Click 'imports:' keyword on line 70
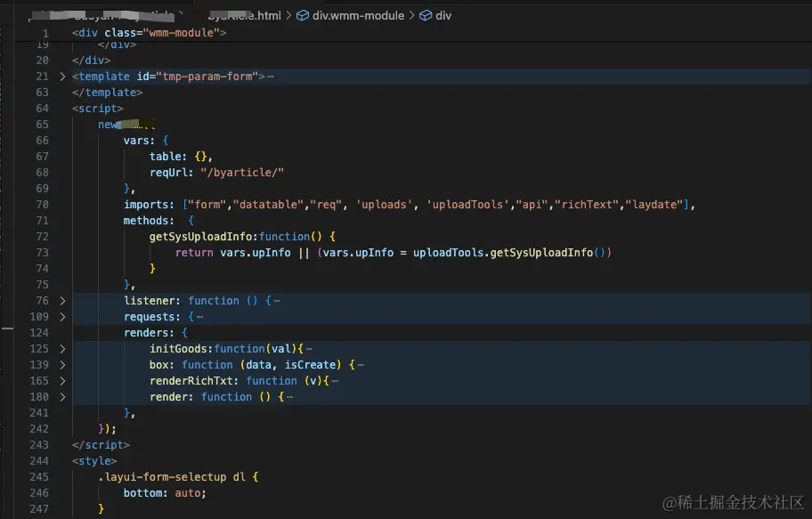This screenshot has width=812, height=519. 150,205
